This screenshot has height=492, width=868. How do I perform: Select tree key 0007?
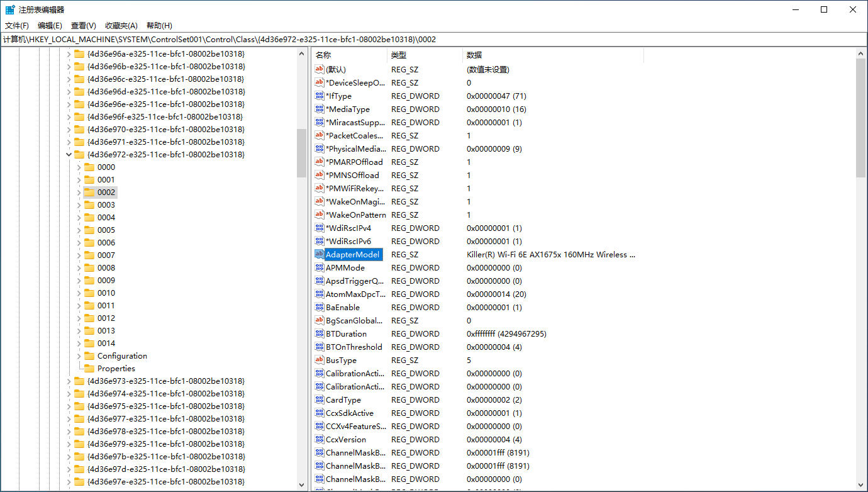[x=106, y=255]
